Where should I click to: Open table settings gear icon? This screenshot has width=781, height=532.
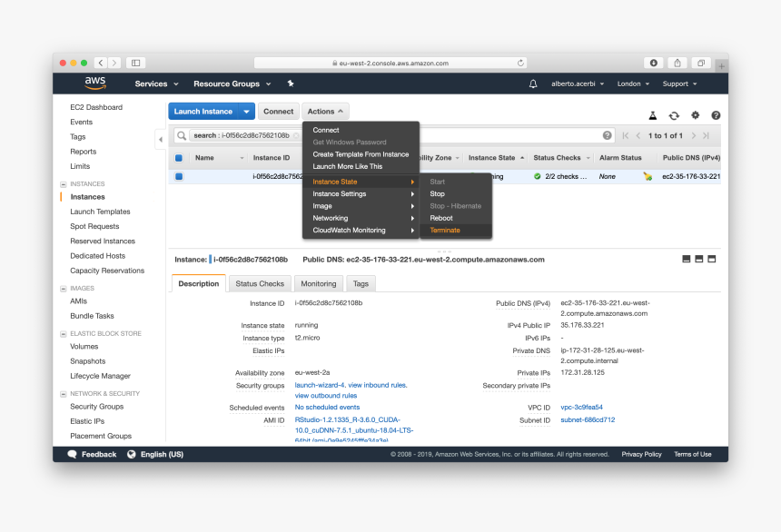[x=696, y=115]
